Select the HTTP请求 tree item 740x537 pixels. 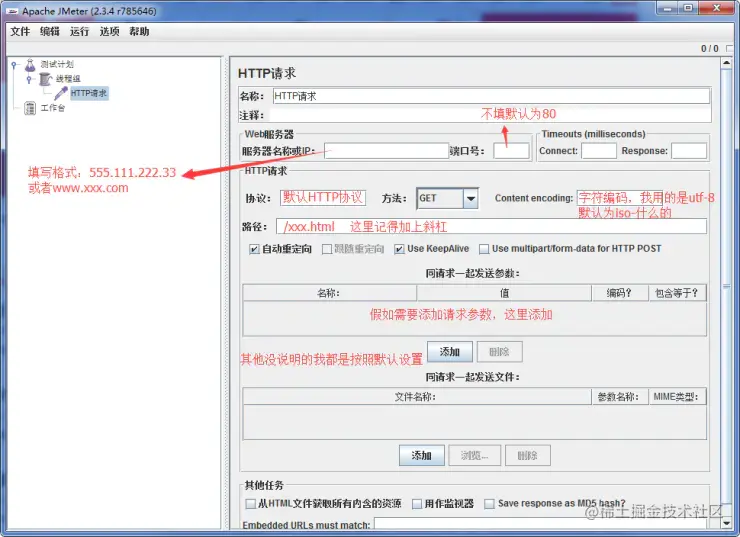pos(89,93)
